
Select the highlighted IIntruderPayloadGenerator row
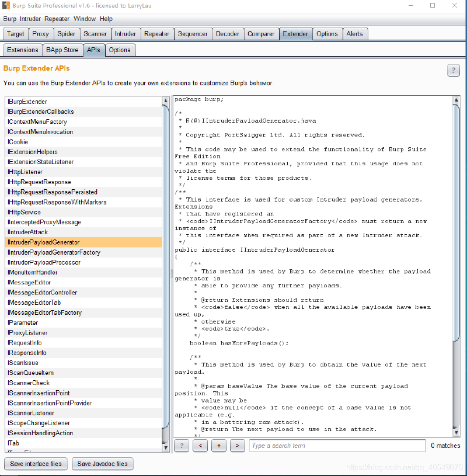(83, 242)
